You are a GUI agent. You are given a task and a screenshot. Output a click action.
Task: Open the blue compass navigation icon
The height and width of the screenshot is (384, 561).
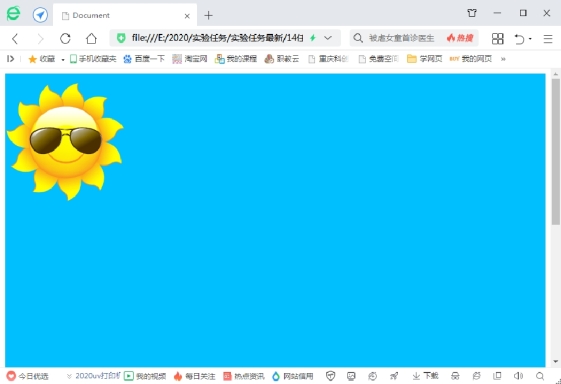[x=40, y=15]
